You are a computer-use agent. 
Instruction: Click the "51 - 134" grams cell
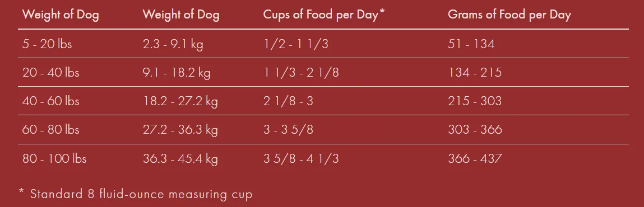tap(471, 44)
